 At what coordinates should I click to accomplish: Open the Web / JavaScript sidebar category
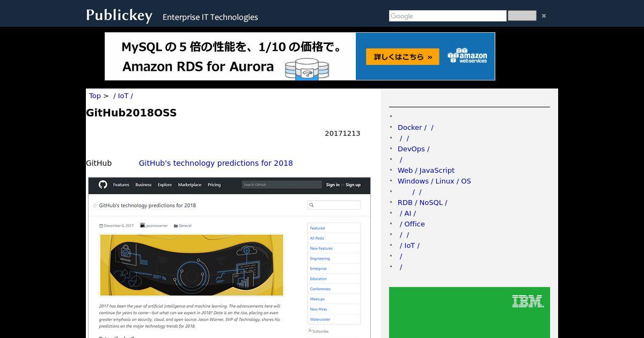[426, 171]
